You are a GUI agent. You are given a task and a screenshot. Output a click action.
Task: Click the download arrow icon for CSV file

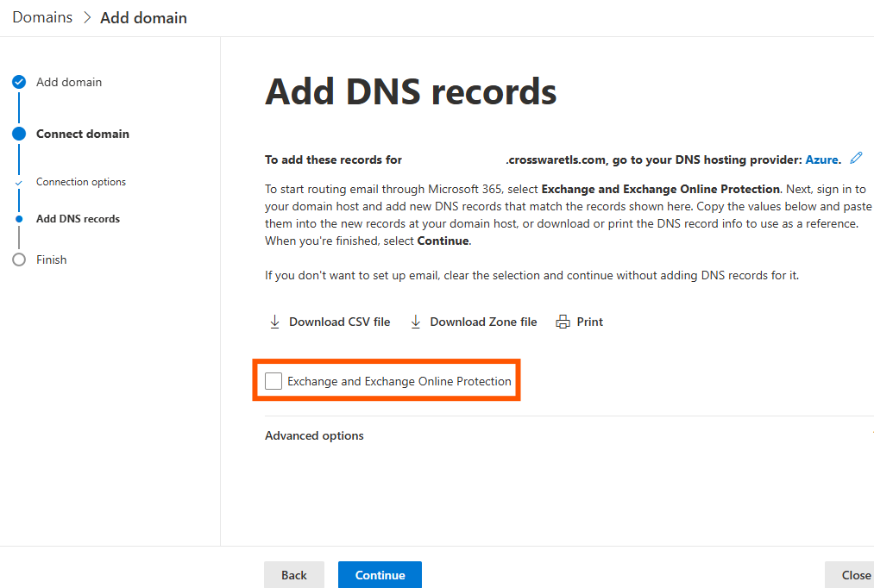274,322
